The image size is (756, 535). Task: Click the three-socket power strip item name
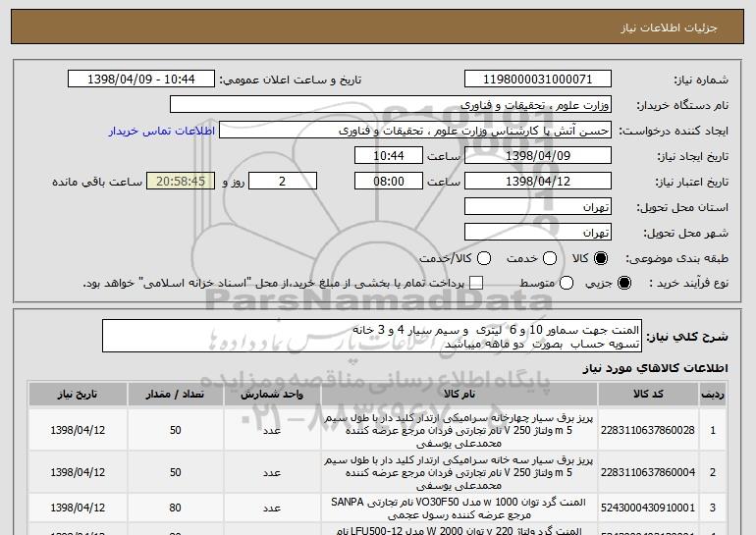459,472
